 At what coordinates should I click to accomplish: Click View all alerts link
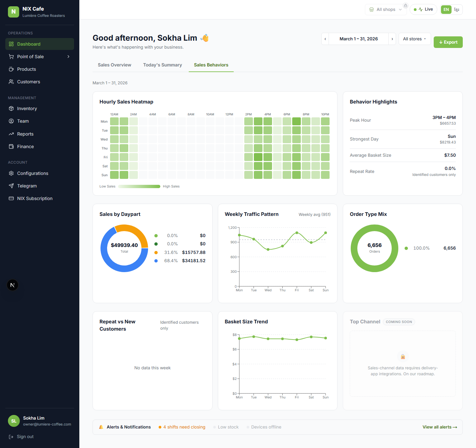pyautogui.click(x=440, y=427)
